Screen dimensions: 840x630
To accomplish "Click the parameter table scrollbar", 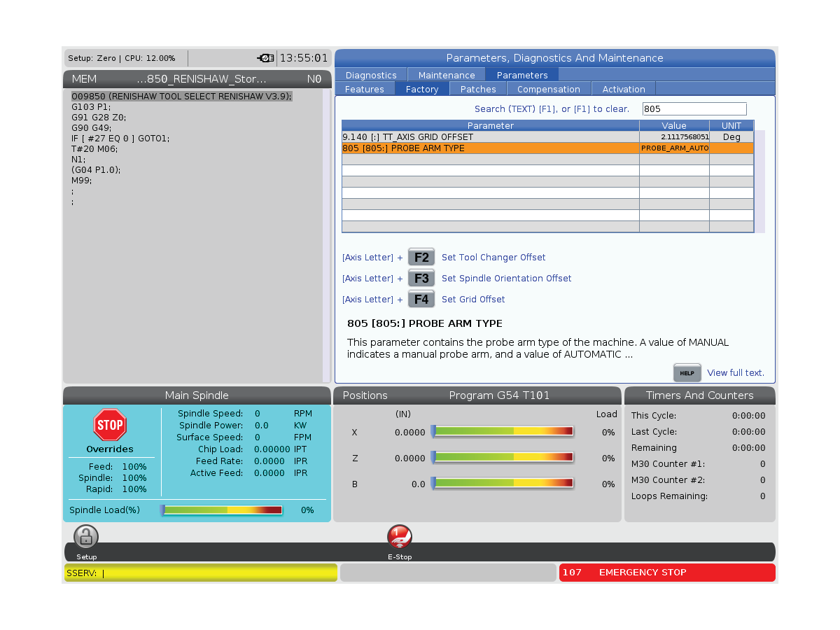I will point(759,181).
